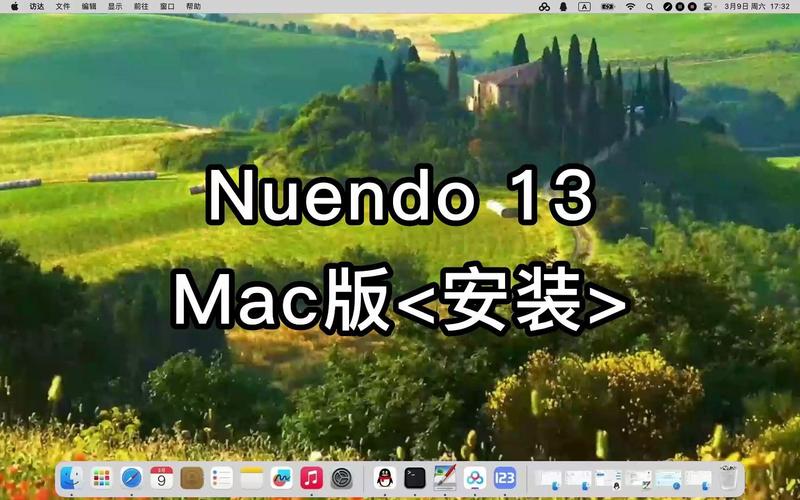Image resolution: width=800 pixels, height=500 pixels.
Task: Open the yellow Notes app
Action: (x=252, y=478)
